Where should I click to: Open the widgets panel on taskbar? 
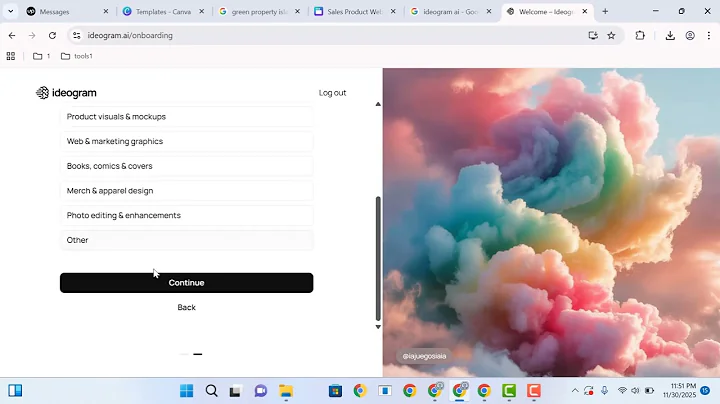pos(15,391)
